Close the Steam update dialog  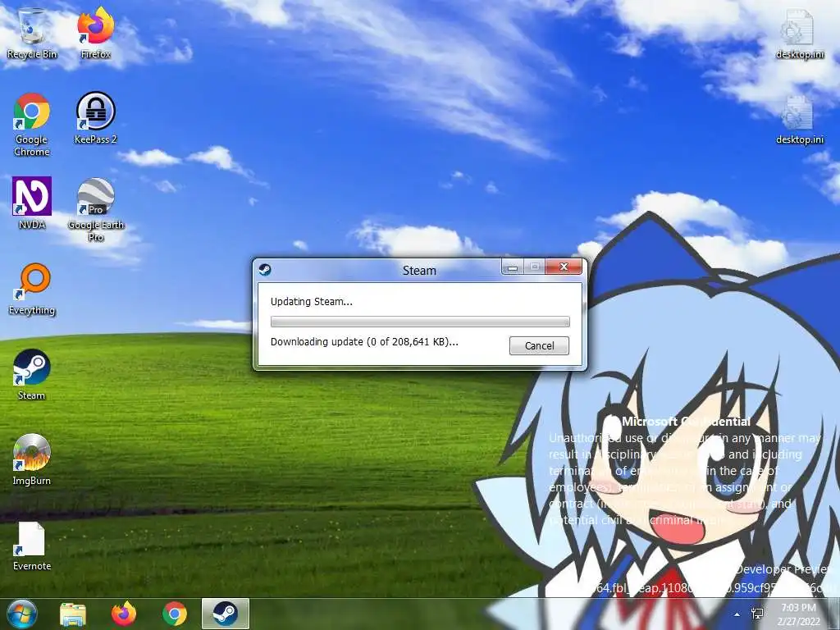point(564,267)
